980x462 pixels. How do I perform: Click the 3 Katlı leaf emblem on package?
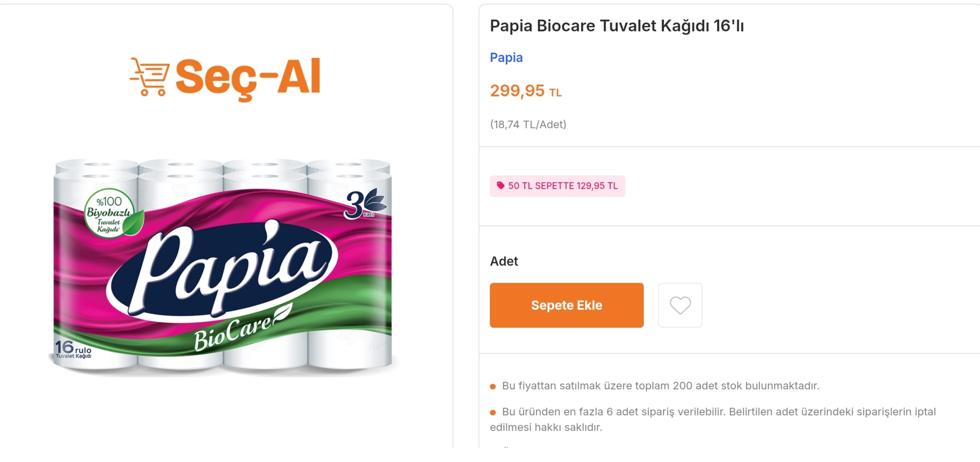point(364,204)
